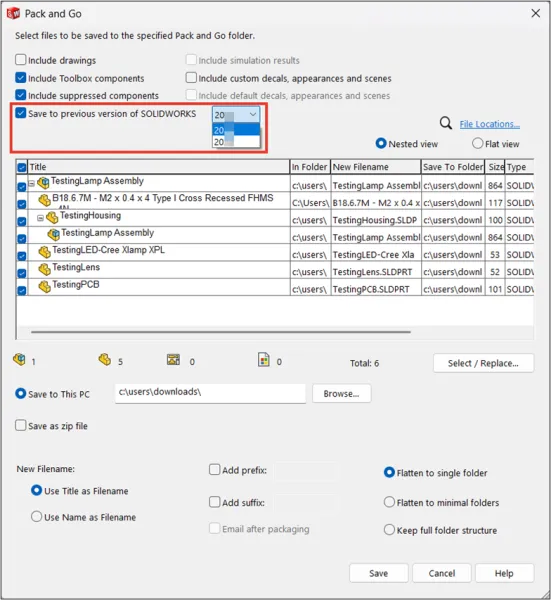Click the Browse button
Screen dimensions: 551x600
tap(341, 393)
